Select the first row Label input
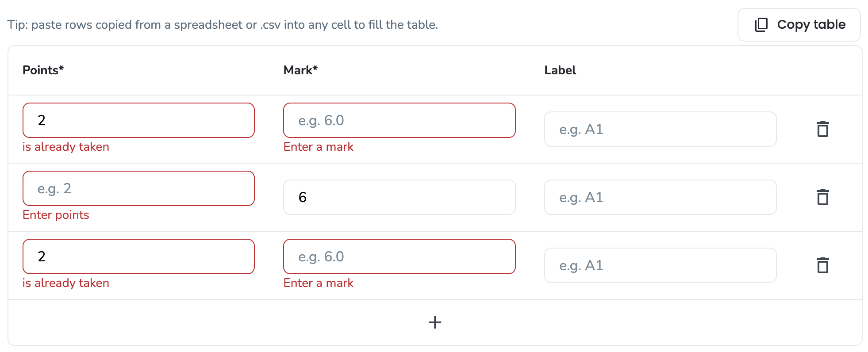Screen dimensions: 868x352 (x=660, y=129)
